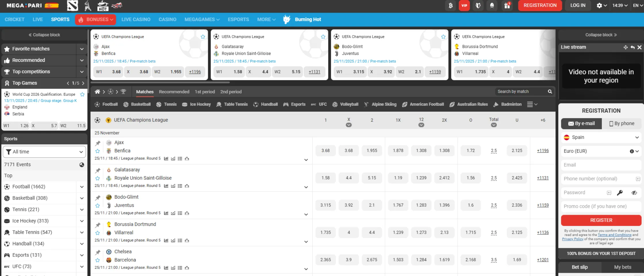Switch to the Recommended tab
Viewport: 644px width, 276px height.
(x=174, y=91)
